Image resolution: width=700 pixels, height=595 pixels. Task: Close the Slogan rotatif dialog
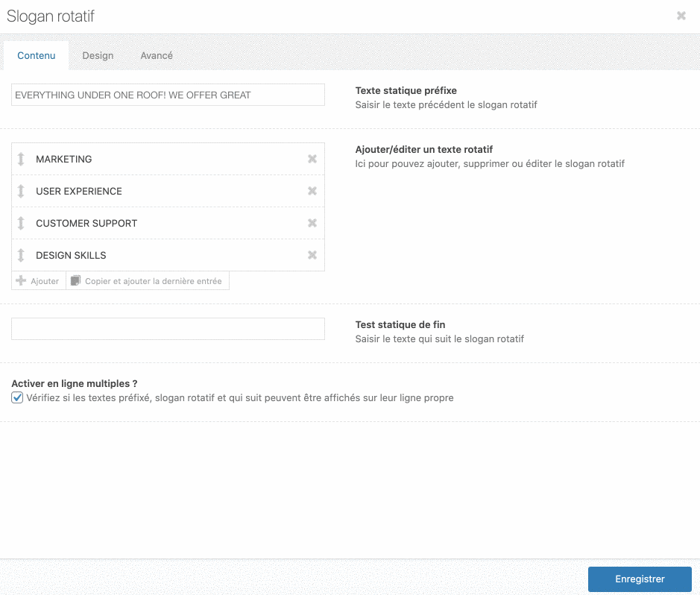coord(681,16)
